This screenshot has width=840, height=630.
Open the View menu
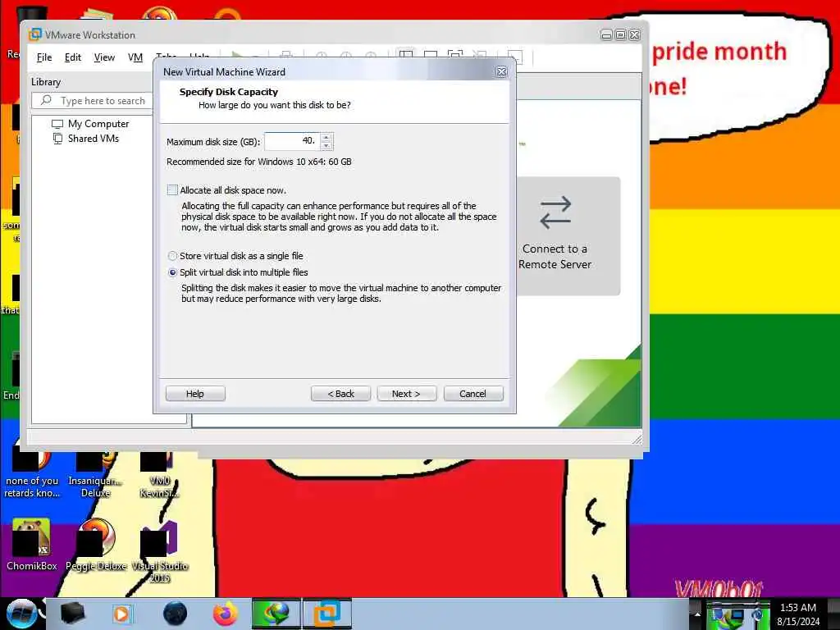(x=104, y=57)
